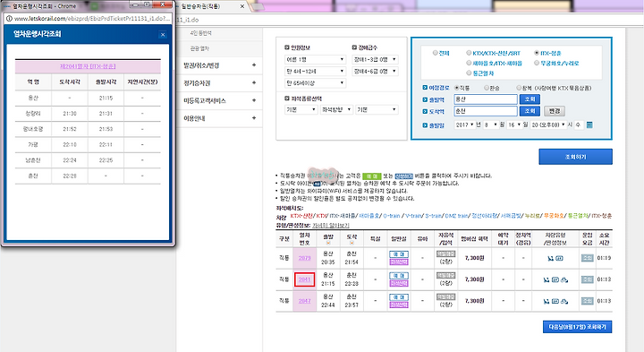Open the 2017 year dropdown

[x=464, y=124]
